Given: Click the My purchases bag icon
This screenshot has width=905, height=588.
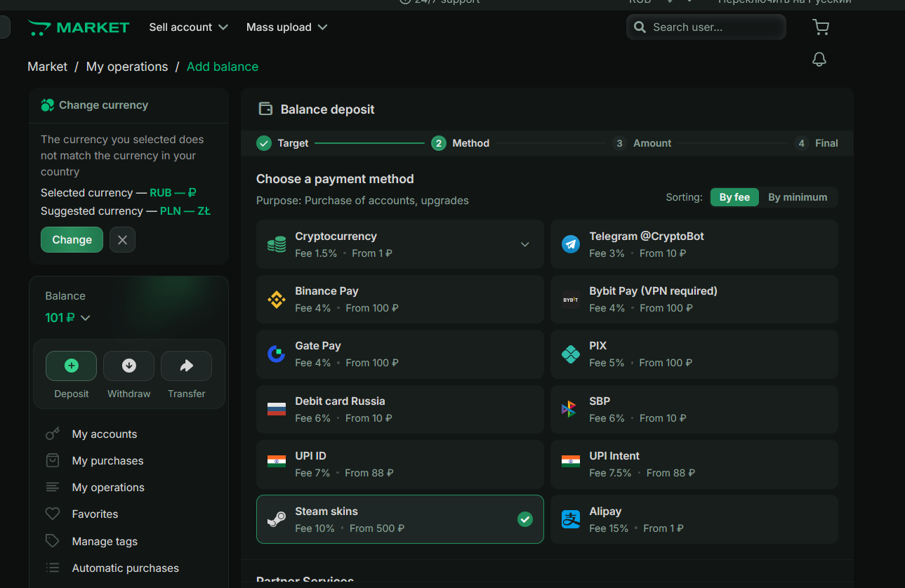Looking at the screenshot, I should click(53, 460).
